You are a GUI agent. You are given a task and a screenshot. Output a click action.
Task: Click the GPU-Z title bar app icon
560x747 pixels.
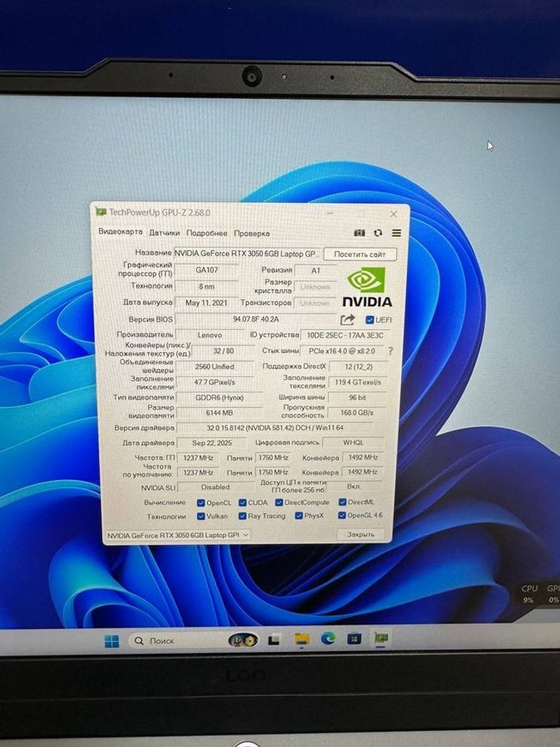(101, 212)
